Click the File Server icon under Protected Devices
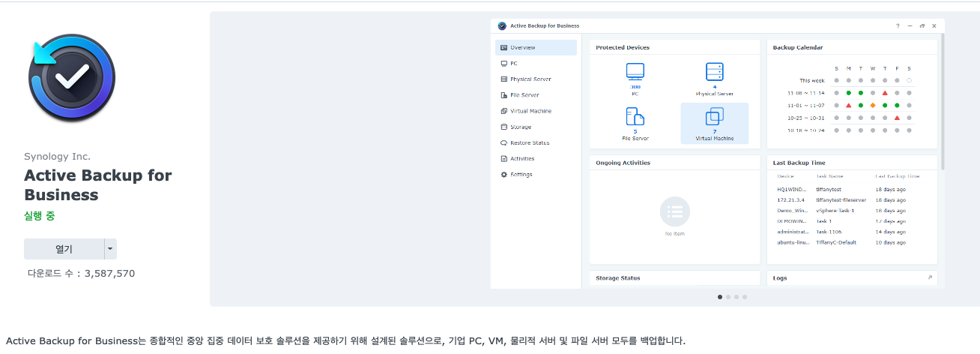The height and width of the screenshot is (354, 980). [635, 116]
